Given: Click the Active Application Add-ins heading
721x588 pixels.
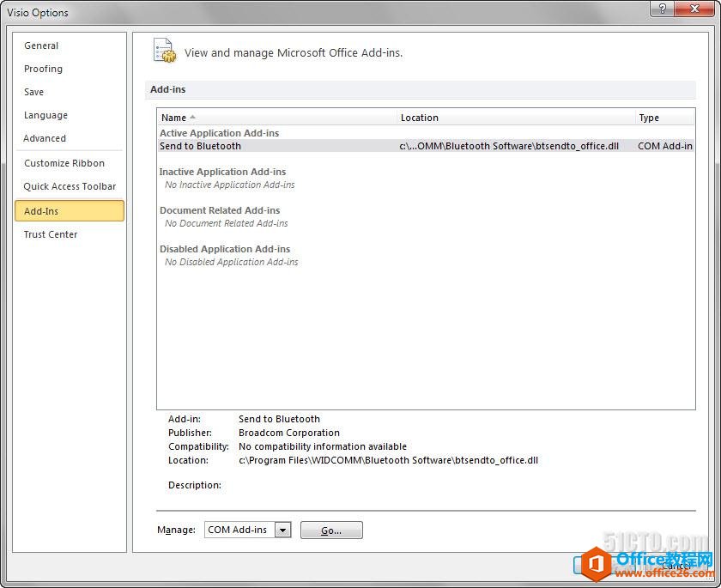Looking at the screenshot, I should coord(220,133).
